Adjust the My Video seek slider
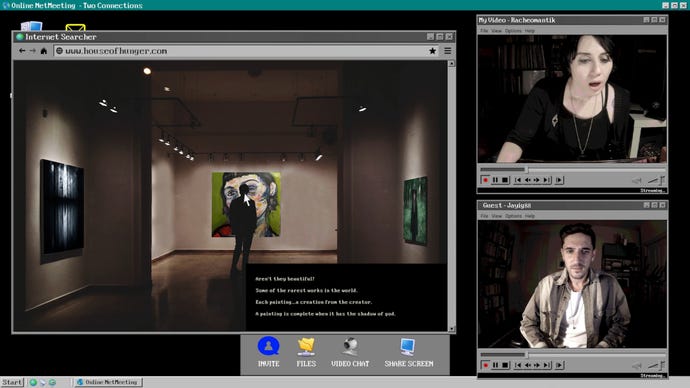Image resolution: width=690 pixels, height=388 pixels. click(526, 169)
